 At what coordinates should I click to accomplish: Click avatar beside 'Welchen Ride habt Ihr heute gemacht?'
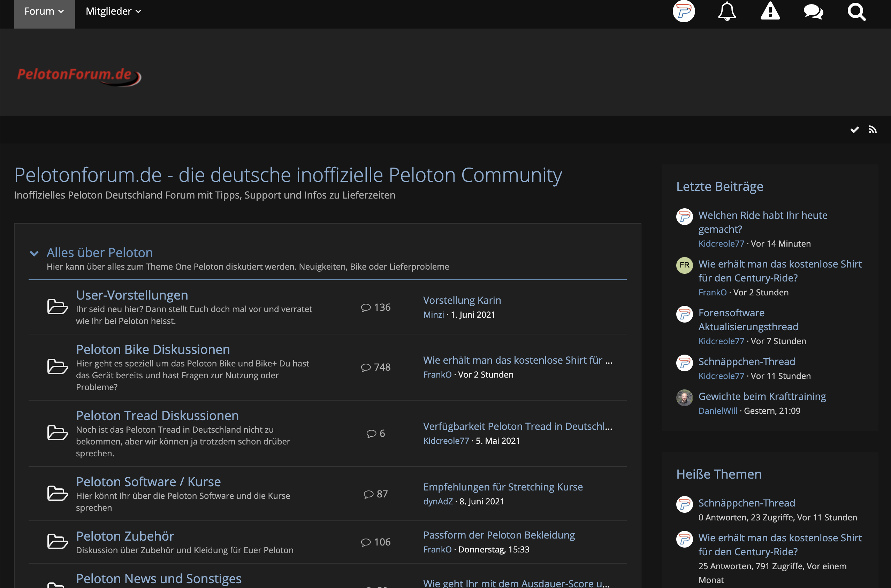pos(684,217)
